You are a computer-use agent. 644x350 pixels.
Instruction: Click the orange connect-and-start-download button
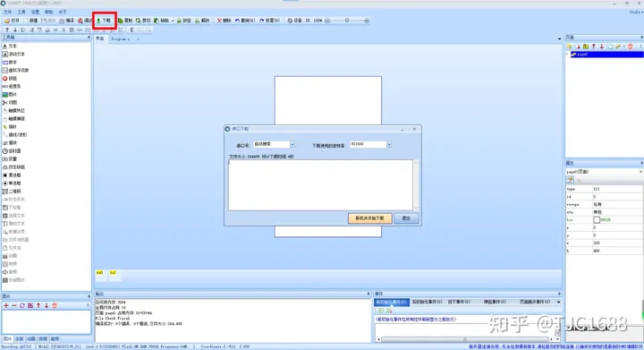pyautogui.click(x=369, y=218)
